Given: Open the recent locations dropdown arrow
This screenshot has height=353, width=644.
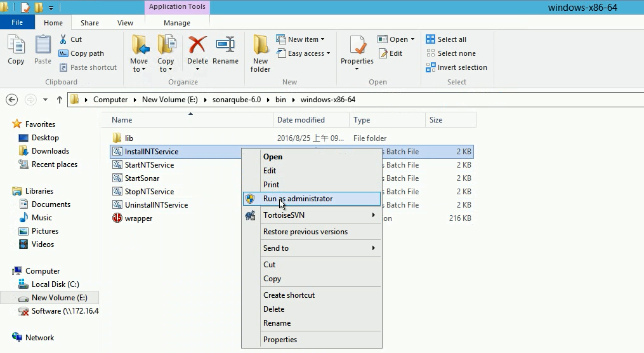Looking at the screenshot, I should [45, 100].
